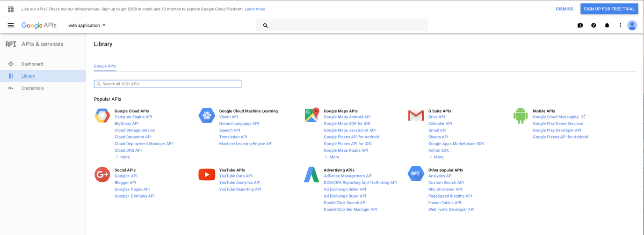Open the web application project dropdown
This screenshot has width=644, height=235.
(x=87, y=25)
